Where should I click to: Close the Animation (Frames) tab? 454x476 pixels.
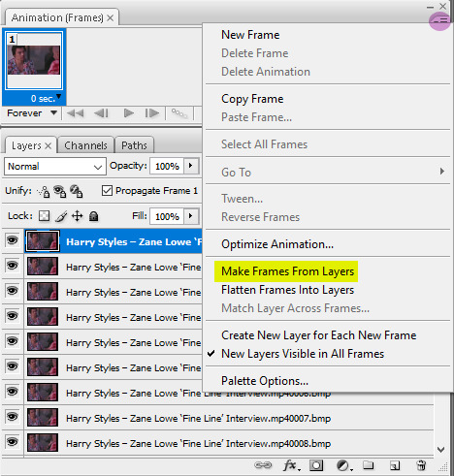pyautogui.click(x=111, y=17)
